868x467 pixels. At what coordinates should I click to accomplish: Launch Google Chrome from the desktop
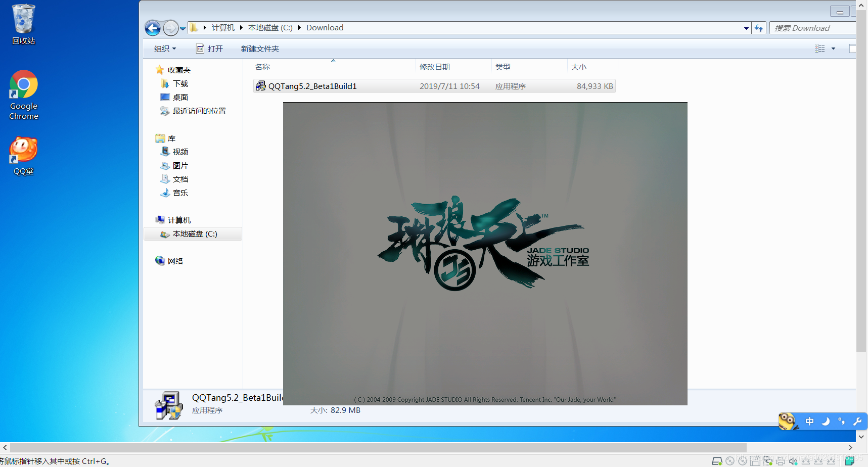click(x=24, y=95)
